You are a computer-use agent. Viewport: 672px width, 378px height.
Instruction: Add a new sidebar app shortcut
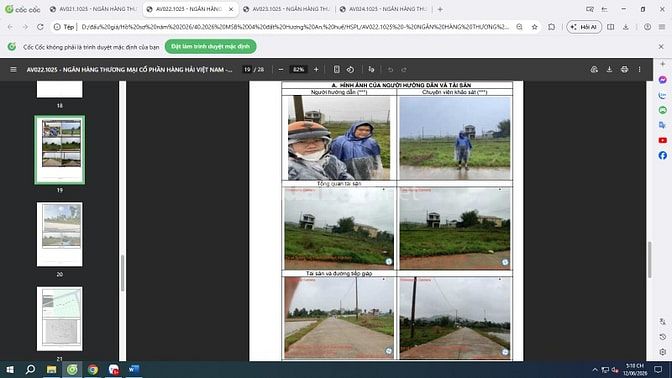pyautogui.click(x=663, y=64)
